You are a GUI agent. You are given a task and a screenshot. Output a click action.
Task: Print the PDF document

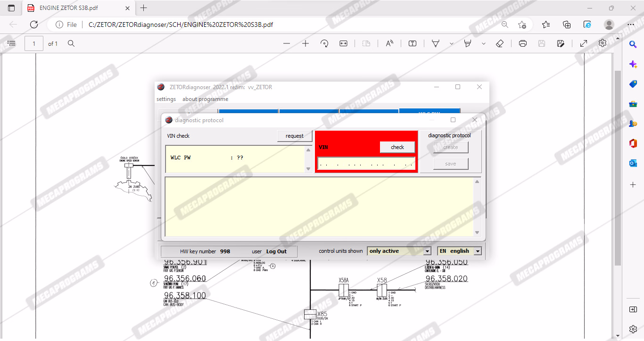[x=523, y=43]
